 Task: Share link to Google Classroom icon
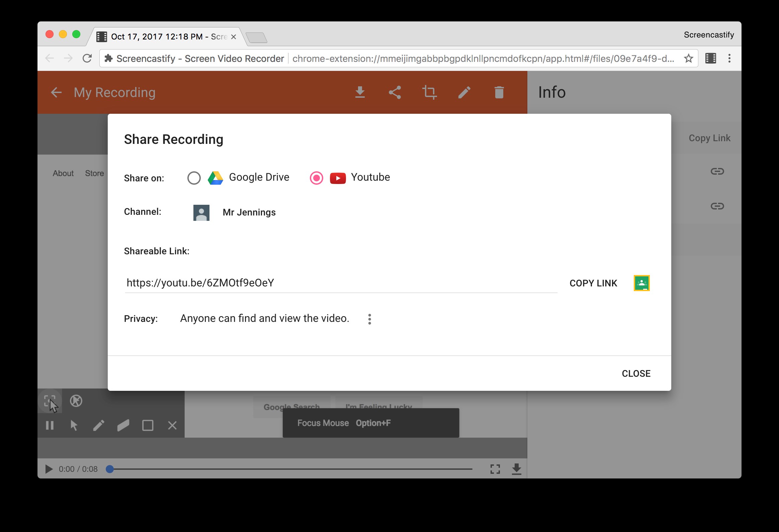(x=641, y=283)
